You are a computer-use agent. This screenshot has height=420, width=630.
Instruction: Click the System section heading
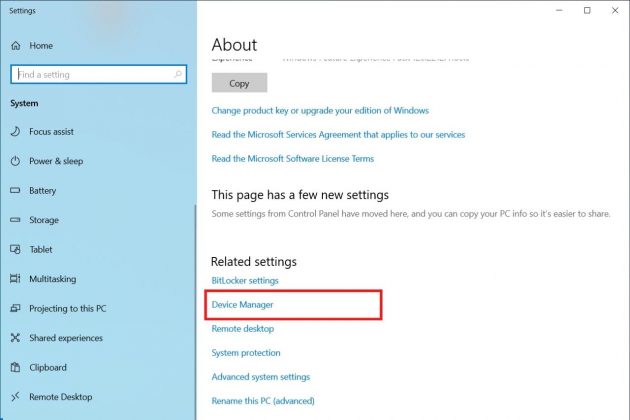click(25, 103)
